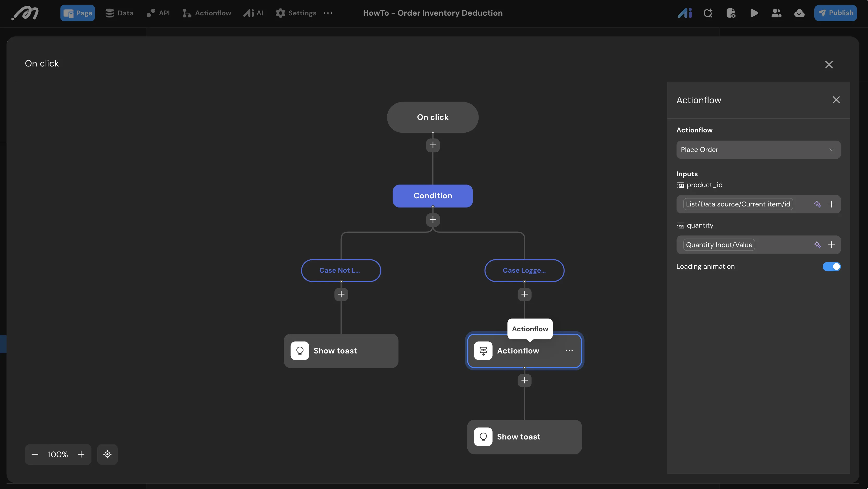868x489 pixels.
Task: Open the API tab
Action: click(x=158, y=13)
